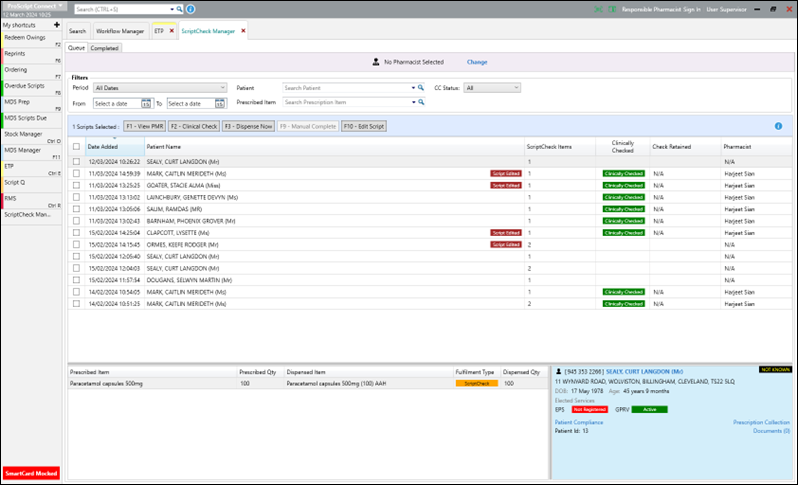Select the ScriptCheck Manager tab

pyautogui.click(x=208, y=31)
